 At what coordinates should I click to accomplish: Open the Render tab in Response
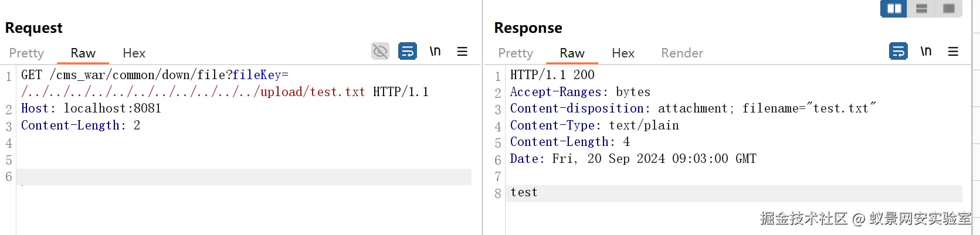click(x=681, y=53)
